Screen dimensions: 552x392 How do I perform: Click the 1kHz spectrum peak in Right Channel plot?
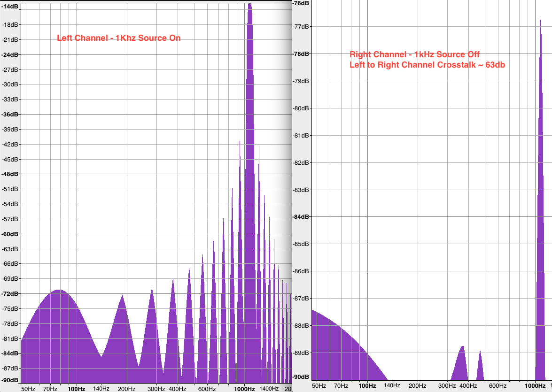point(540,197)
